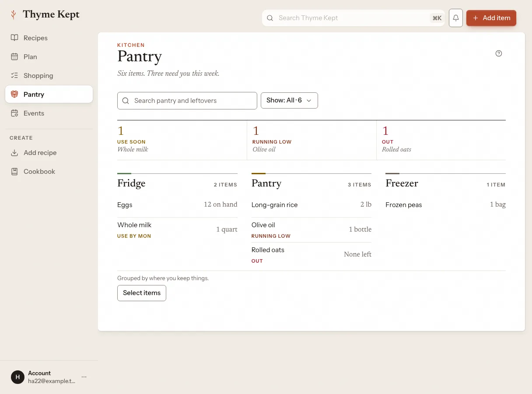The width and height of the screenshot is (532, 394).
Task: Open the help question mark icon
Action: point(499,53)
